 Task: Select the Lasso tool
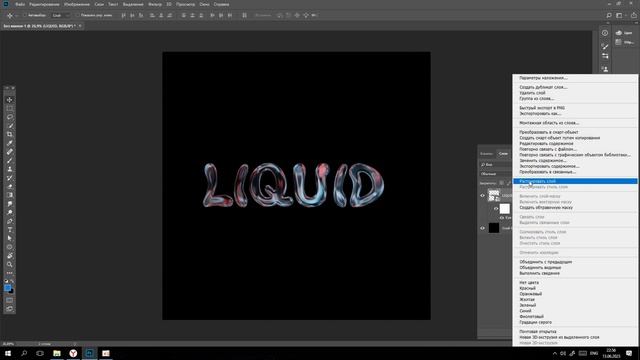pos(9,117)
